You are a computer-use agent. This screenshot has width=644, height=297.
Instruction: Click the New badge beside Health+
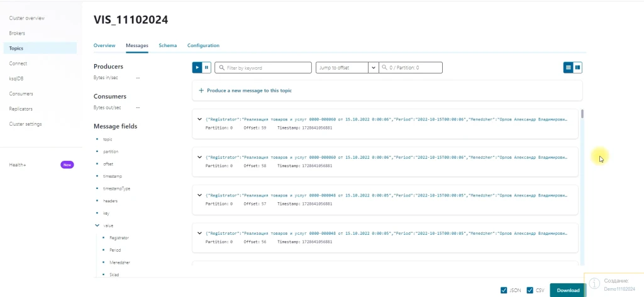67,165
